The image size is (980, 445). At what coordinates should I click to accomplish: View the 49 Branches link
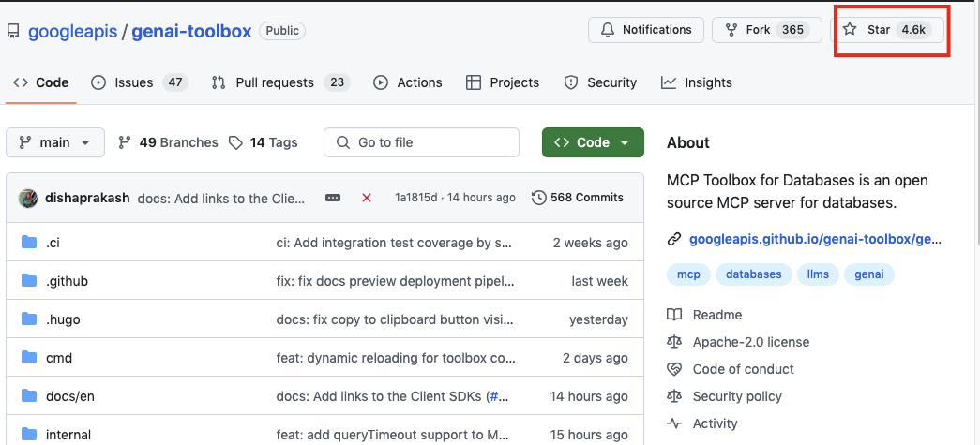(x=168, y=142)
